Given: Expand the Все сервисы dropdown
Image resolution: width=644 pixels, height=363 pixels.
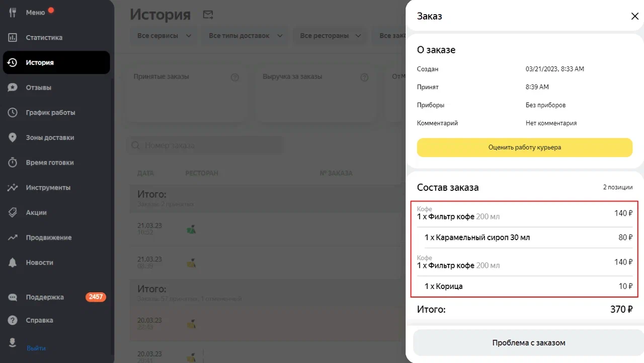Looking at the screenshot, I should pyautogui.click(x=164, y=36).
